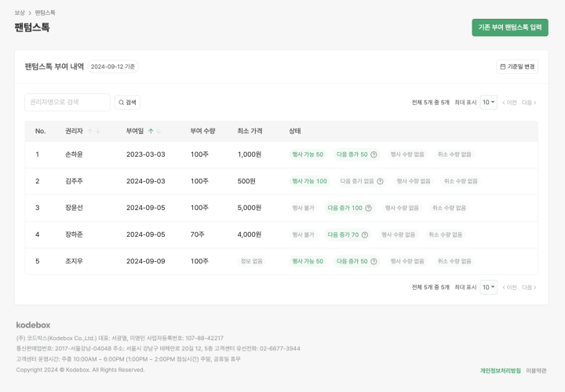Click 기존 부여 팬텀스톡 입력 button

click(x=510, y=27)
